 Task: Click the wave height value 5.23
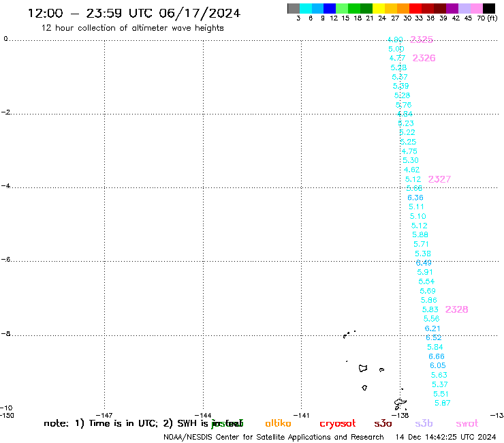pos(406,123)
